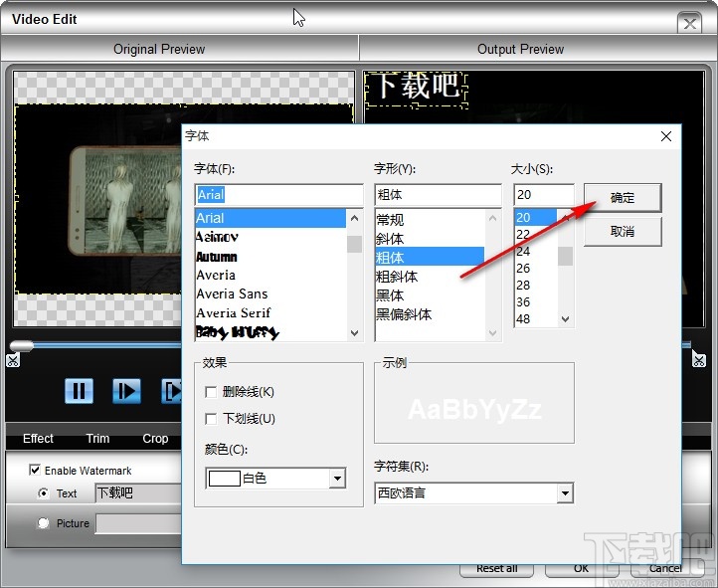Viewport: 718px width, 588px height.
Task: Select the Picture watermark radio button
Action: [43, 523]
